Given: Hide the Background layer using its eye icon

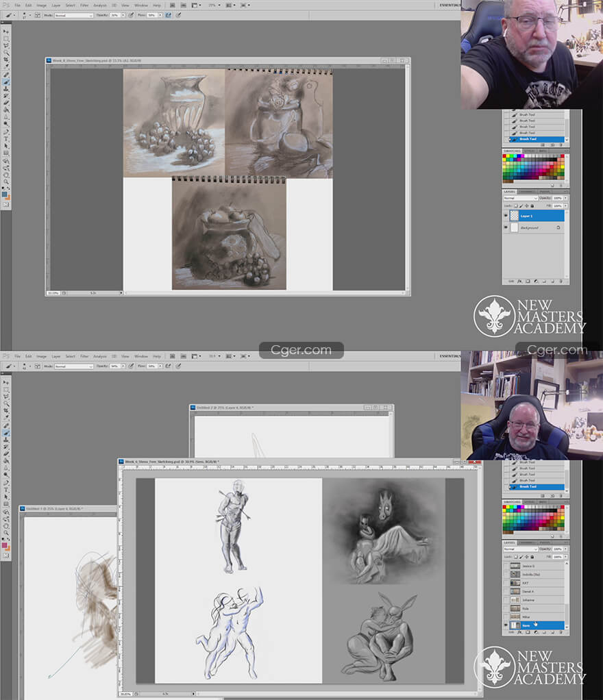Looking at the screenshot, I should pyautogui.click(x=506, y=227).
